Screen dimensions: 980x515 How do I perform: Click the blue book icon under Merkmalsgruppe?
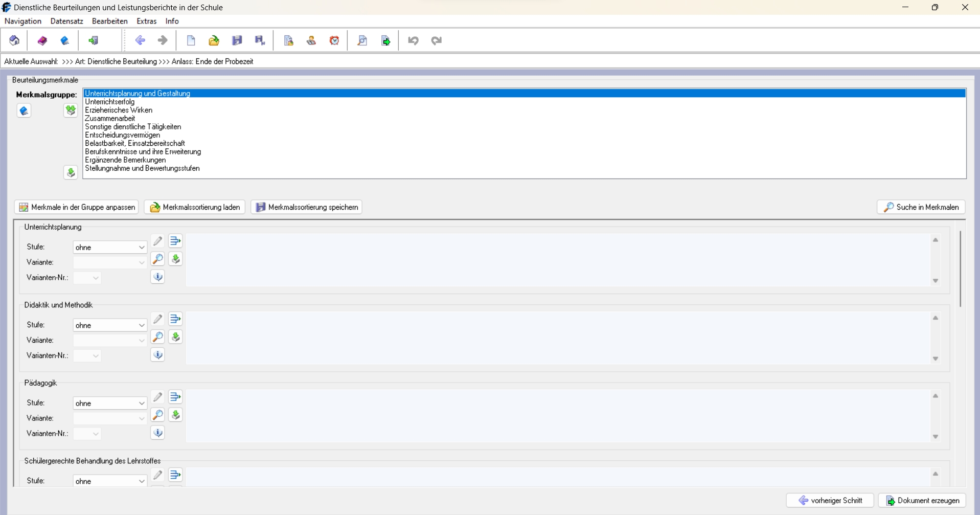(x=24, y=110)
